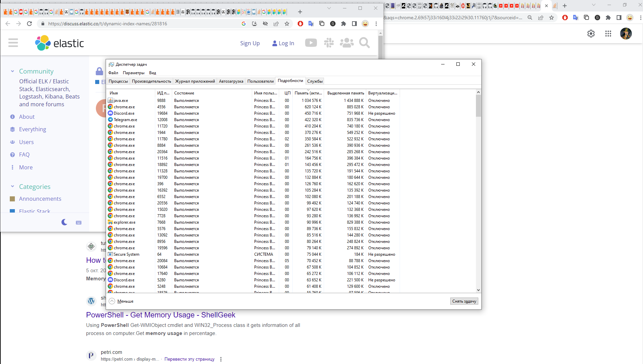643x364 pixels.
Task: Open the Elastic forum hamburger menu
Action: tap(13, 43)
